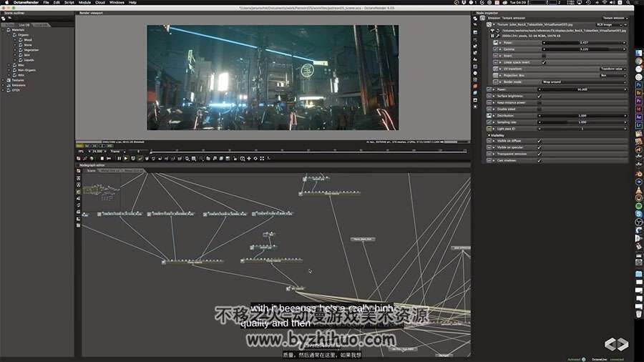Click the four-arrow expand gizmo icon
Viewport: 644px width, 362px height.
click(x=262, y=158)
